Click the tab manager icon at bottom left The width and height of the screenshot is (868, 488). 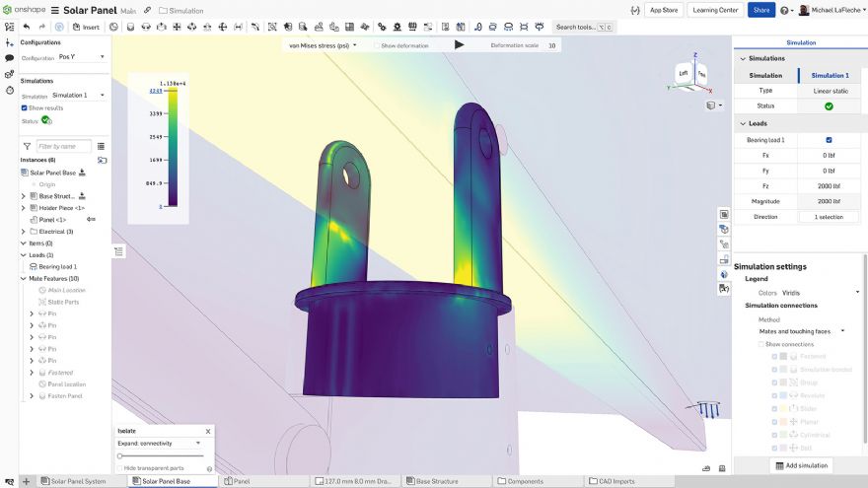[9, 481]
